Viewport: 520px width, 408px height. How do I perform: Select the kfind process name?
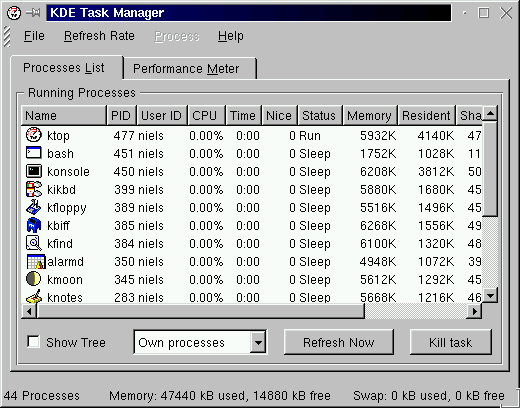60,244
